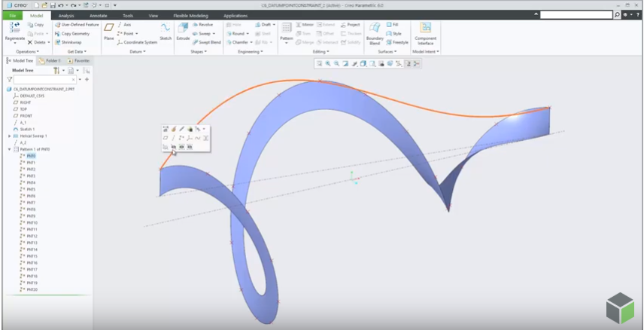Screen dimensions: 644x330
Task: Click the Regenerate icon
Action: 15,27
